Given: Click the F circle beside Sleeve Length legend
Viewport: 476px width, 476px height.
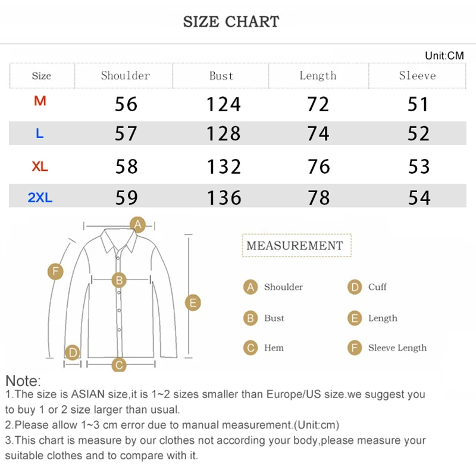Looking at the screenshot, I should tap(355, 348).
